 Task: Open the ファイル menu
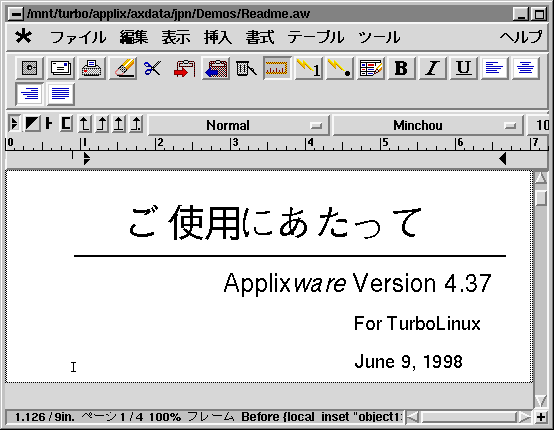(78, 37)
